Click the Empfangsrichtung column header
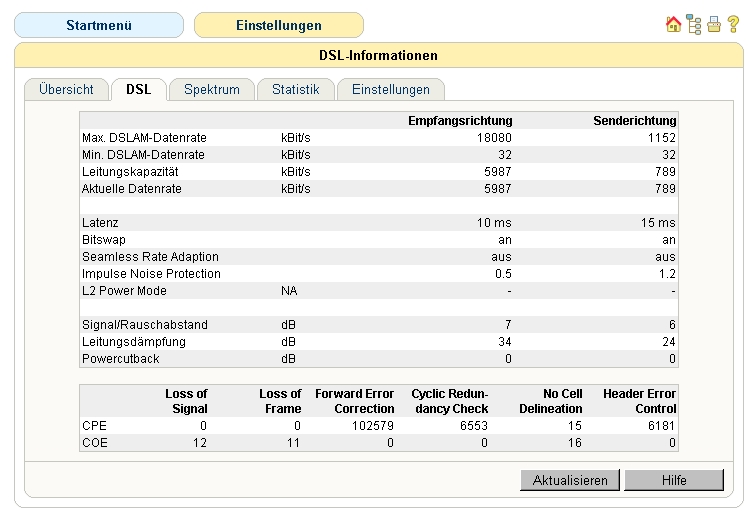This screenshot has width=749, height=511. 460,120
